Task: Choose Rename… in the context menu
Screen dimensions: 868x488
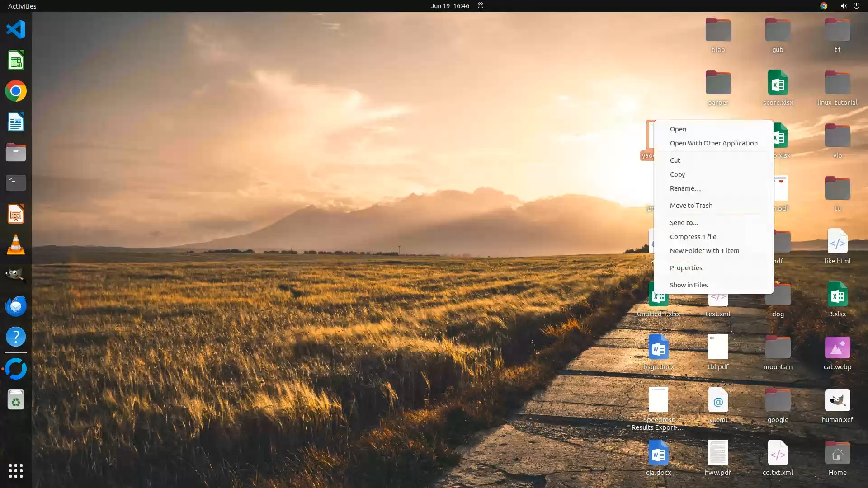Action: click(685, 188)
